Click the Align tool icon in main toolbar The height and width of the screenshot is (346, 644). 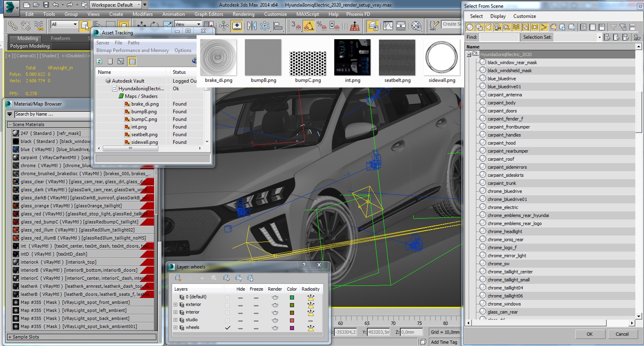[278, 26]
